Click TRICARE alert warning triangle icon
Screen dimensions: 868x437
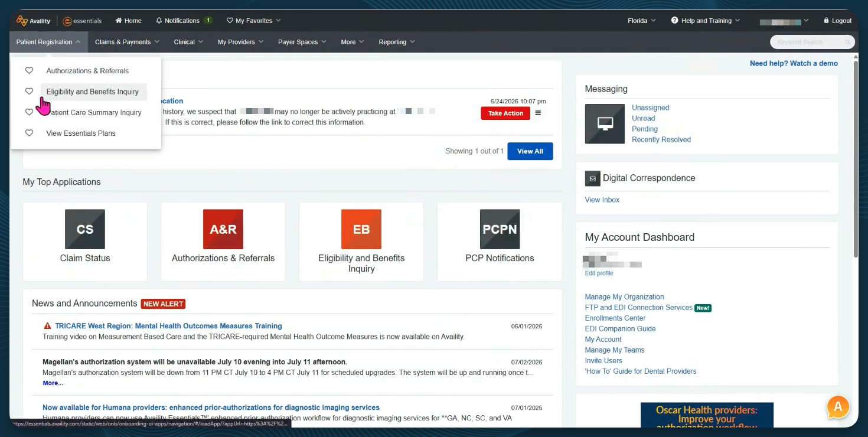[47, 326]
